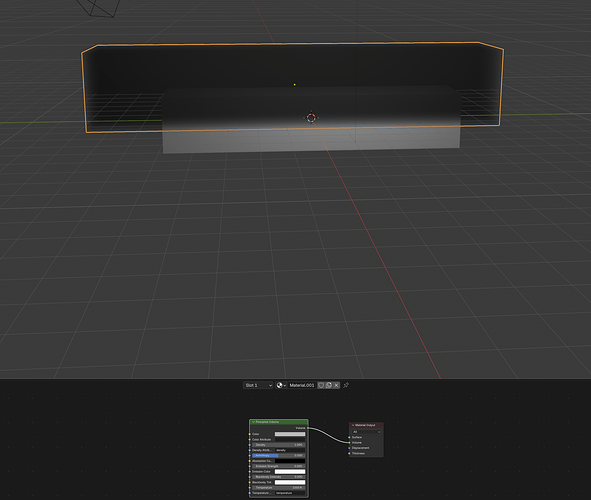Adjust the Anisotropy slider
Viewport: 591px width, 500px height.
tap(279, 456)
